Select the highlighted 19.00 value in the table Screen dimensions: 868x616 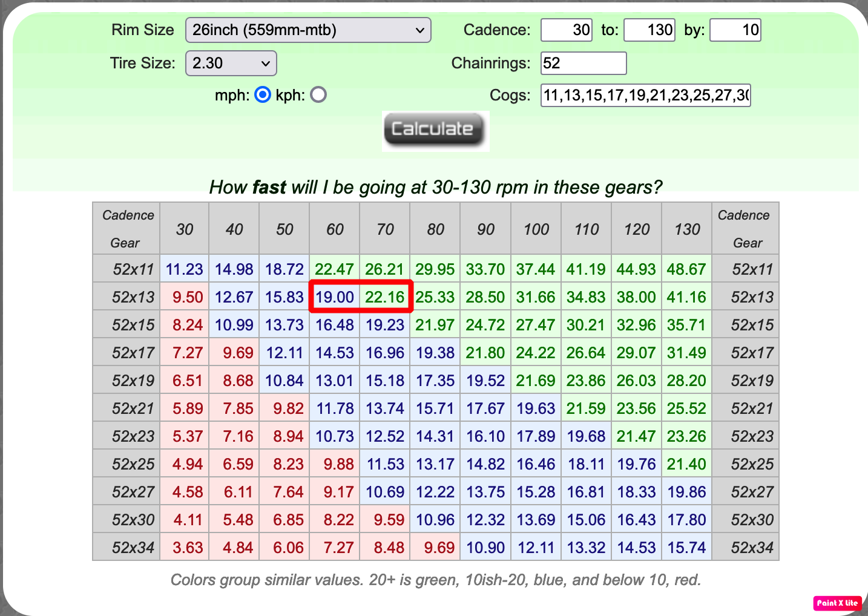(334, 297)
